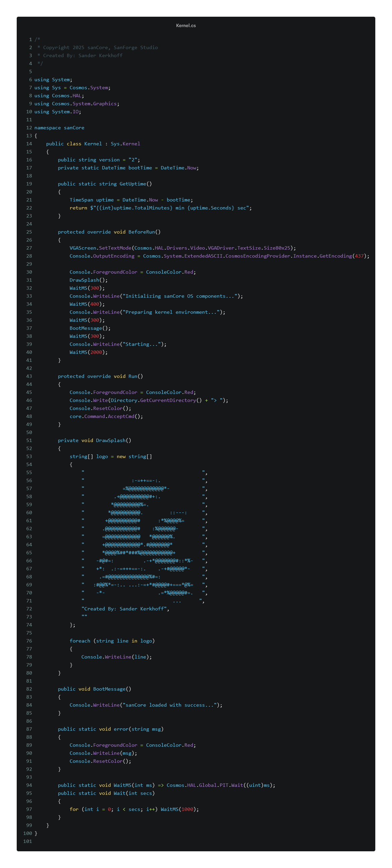This screenshot has height=868, width=392.
Task: Click the error method name declaration
Action: (x=121, y=729)
